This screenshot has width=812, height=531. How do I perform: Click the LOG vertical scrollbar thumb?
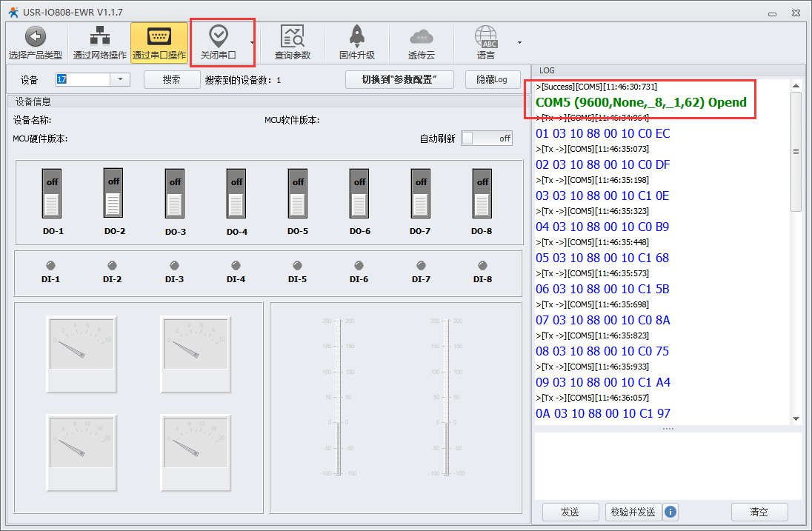click(x=796, y=152)
